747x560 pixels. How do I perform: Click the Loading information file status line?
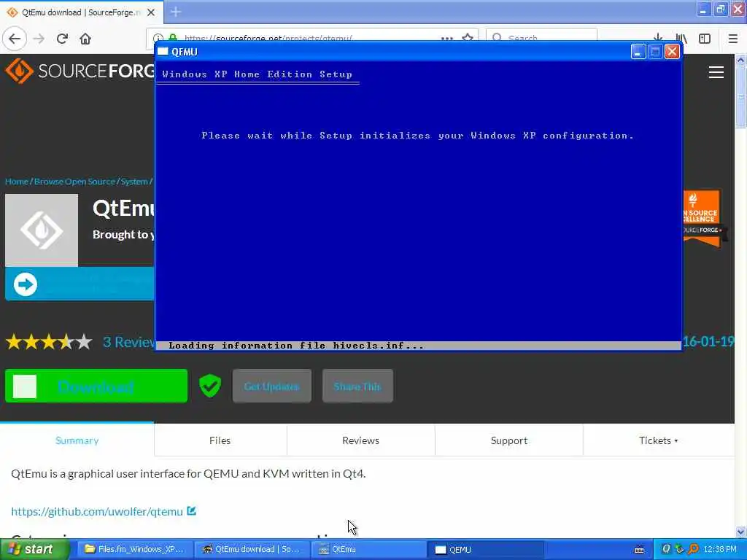(x=296, y=346)
